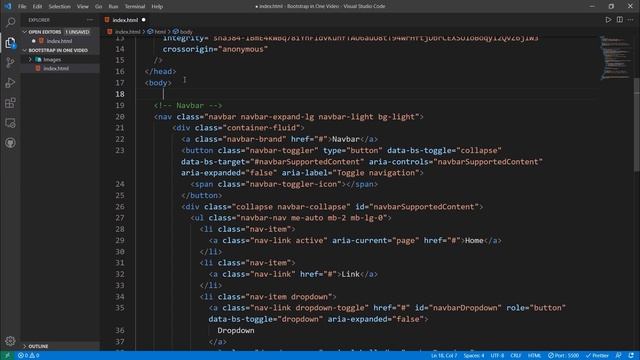The image size is (640, 360).
Task: Open the GitHub view in activity bar
Action: [11, 143]
